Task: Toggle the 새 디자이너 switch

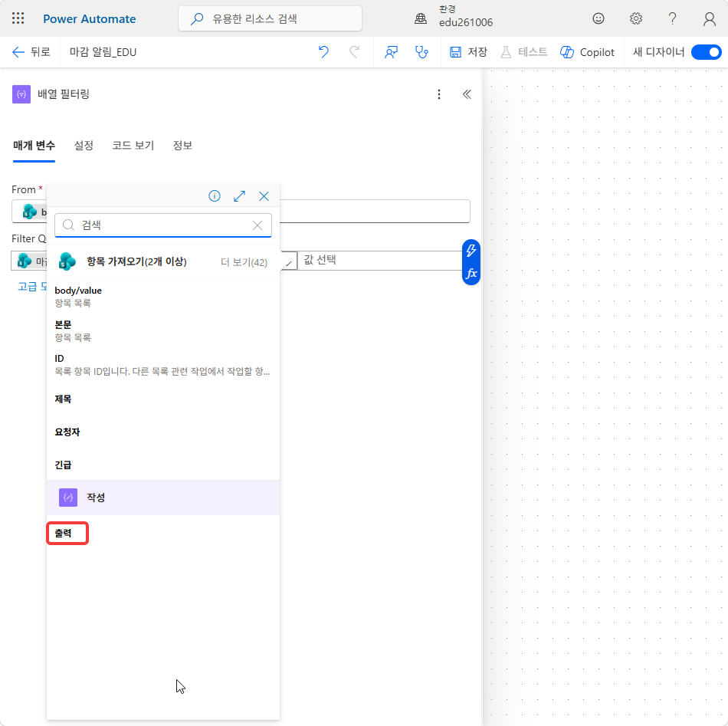Action: coord(706,52)
